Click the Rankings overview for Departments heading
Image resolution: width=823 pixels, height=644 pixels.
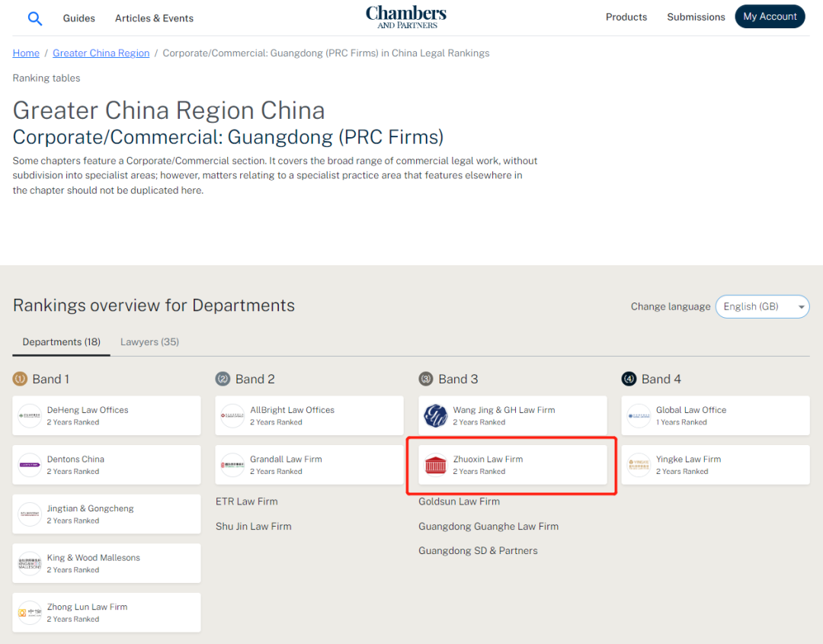[154, 305]
